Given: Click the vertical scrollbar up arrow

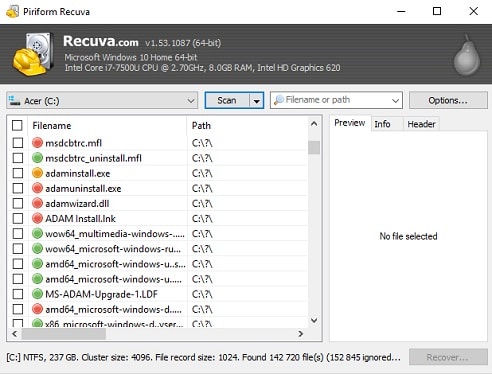Looking at the screenshot, I should point(314,124).
